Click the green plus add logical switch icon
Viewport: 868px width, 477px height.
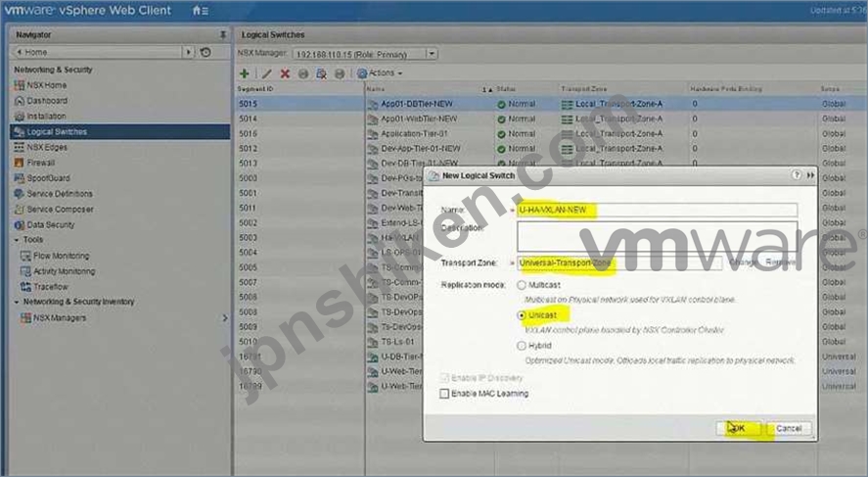[244, 73]
